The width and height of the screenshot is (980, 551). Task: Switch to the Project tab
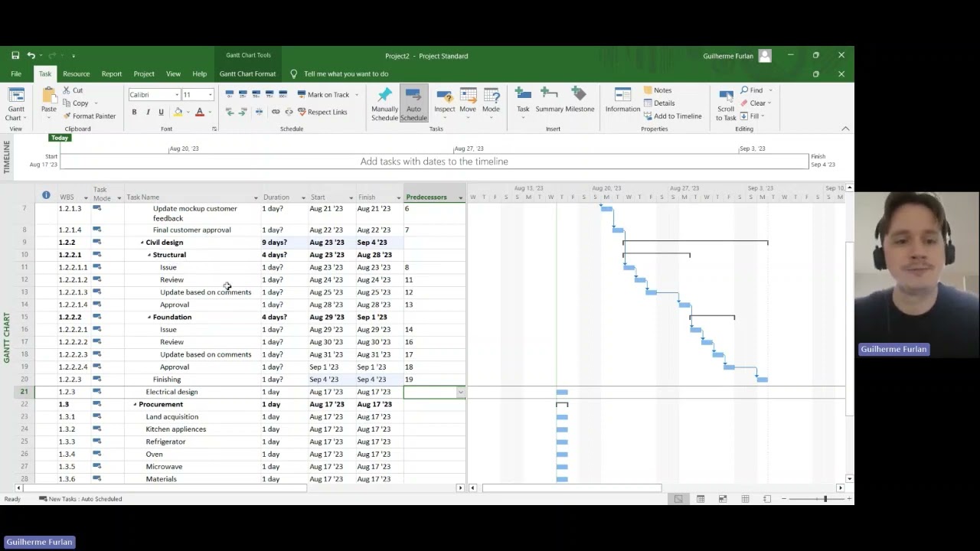(144, 74)
